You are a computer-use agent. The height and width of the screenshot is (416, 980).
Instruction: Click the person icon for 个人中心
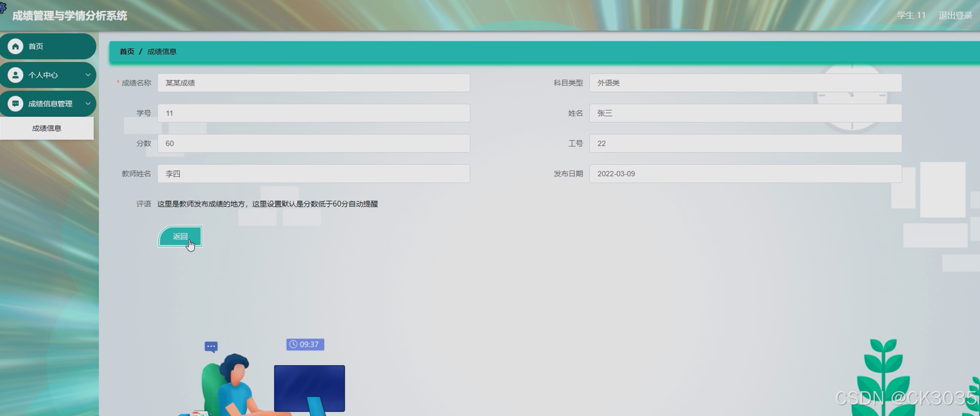[x=15, y=75]
